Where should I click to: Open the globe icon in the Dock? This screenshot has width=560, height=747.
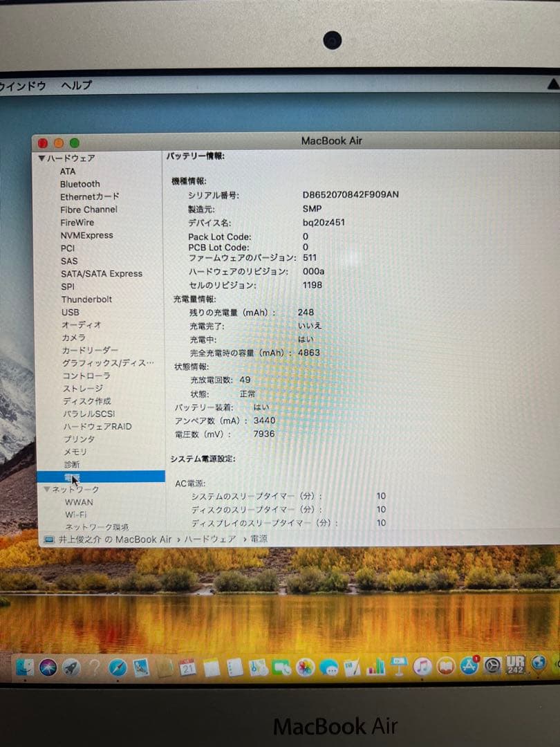539,663
